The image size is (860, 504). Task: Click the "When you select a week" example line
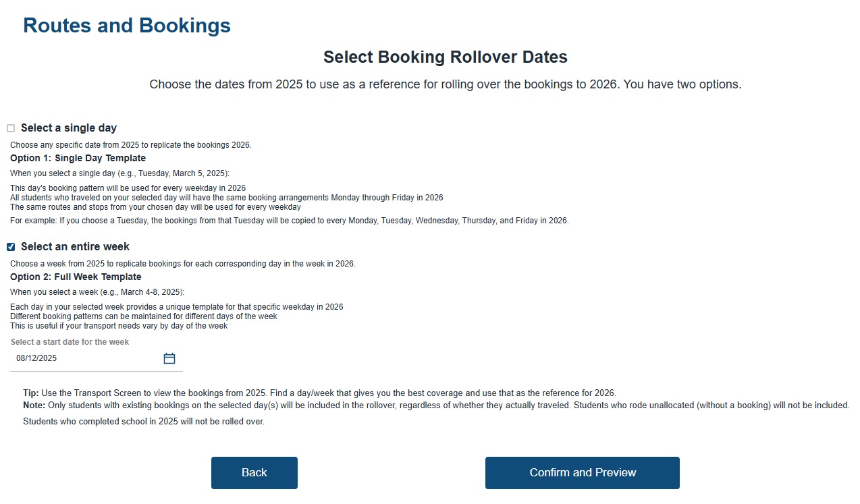point(97,292)
